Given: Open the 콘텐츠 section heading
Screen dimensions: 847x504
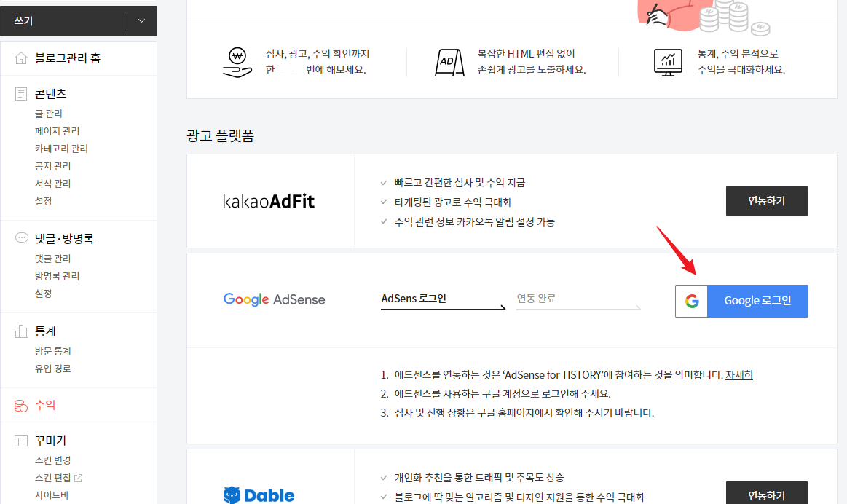Looking at the screenshot, I should click(x=50, y=94).
